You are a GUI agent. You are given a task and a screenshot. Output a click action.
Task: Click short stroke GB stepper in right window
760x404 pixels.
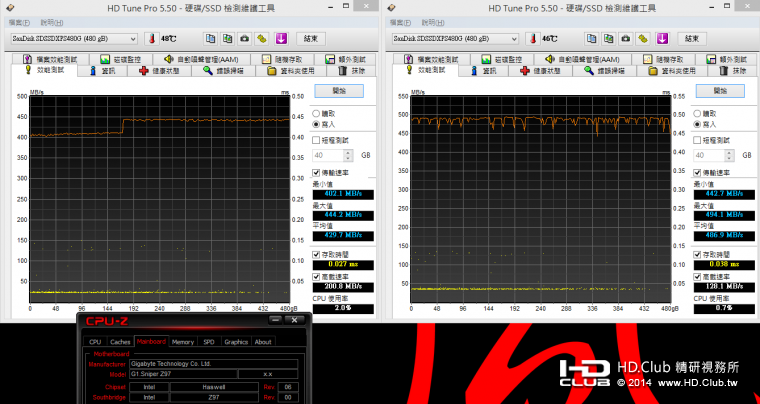(729, 155)
